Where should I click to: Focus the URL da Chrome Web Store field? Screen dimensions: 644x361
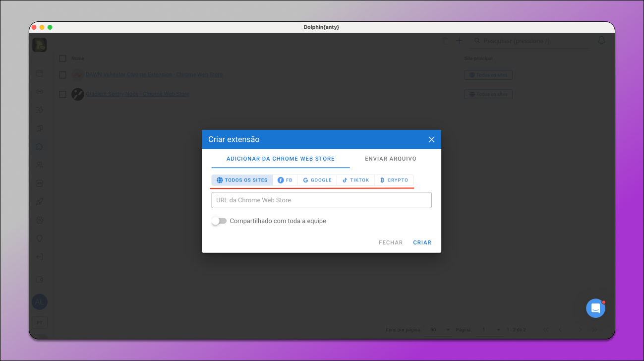pos(321,200)
